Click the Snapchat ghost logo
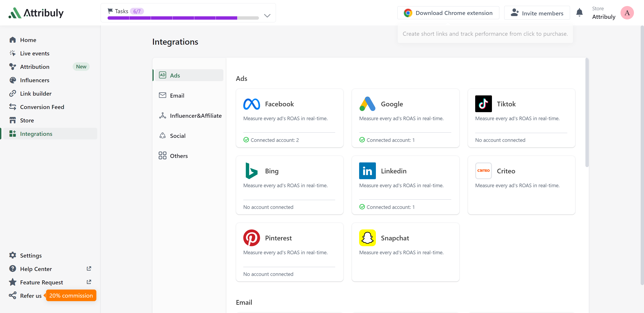644x313 pixels. coord(367,238)
